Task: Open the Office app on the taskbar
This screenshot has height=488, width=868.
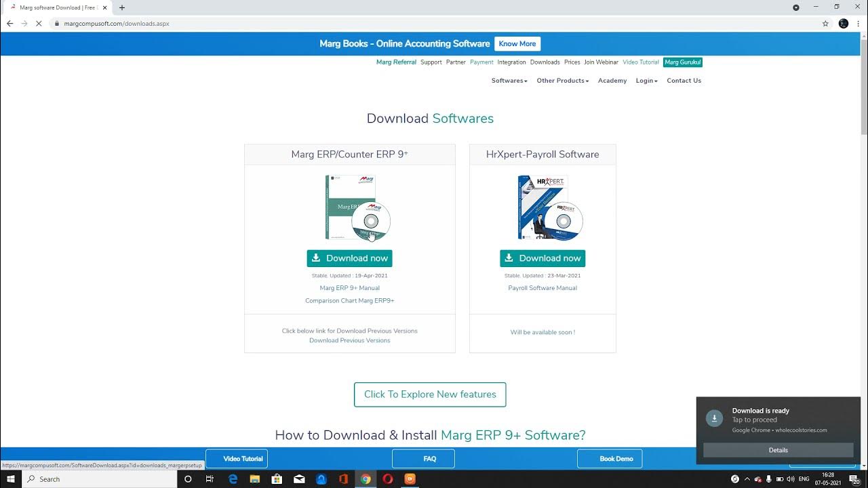Action: [x=343, y=479]
